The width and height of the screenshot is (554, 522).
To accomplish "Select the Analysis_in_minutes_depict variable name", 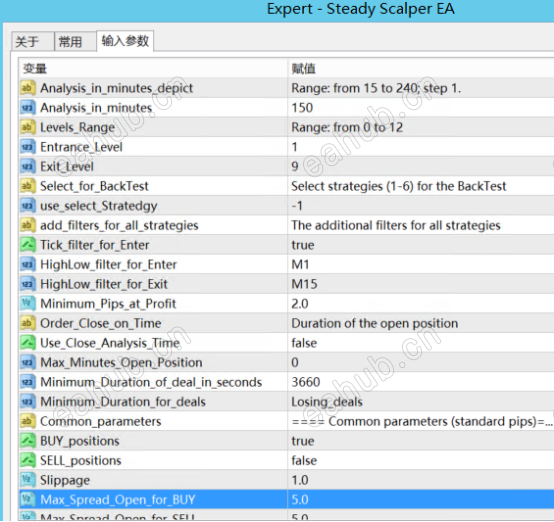I will pos(117,88).
